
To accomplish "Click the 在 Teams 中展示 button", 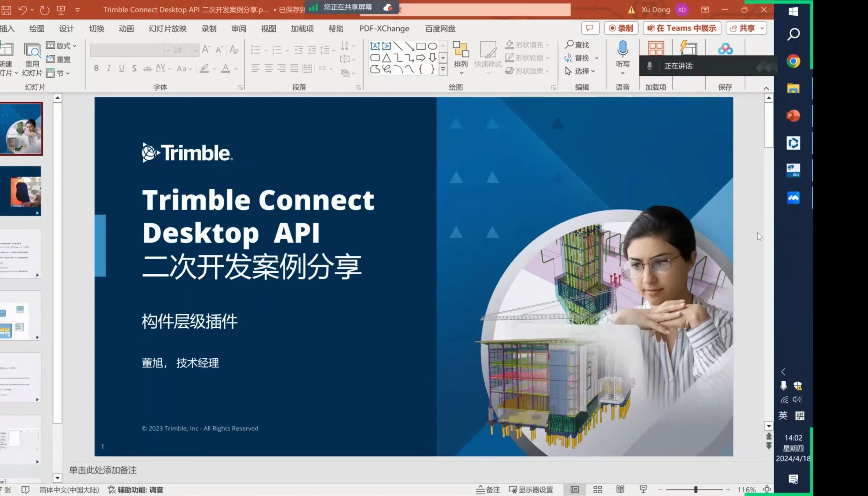I will [x=682, y=28].
